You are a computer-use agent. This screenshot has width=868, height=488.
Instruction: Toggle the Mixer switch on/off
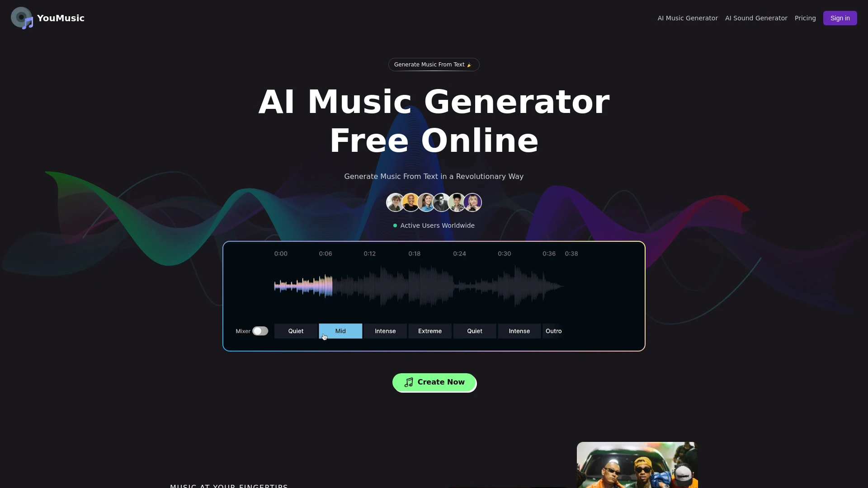click(260, 331)
